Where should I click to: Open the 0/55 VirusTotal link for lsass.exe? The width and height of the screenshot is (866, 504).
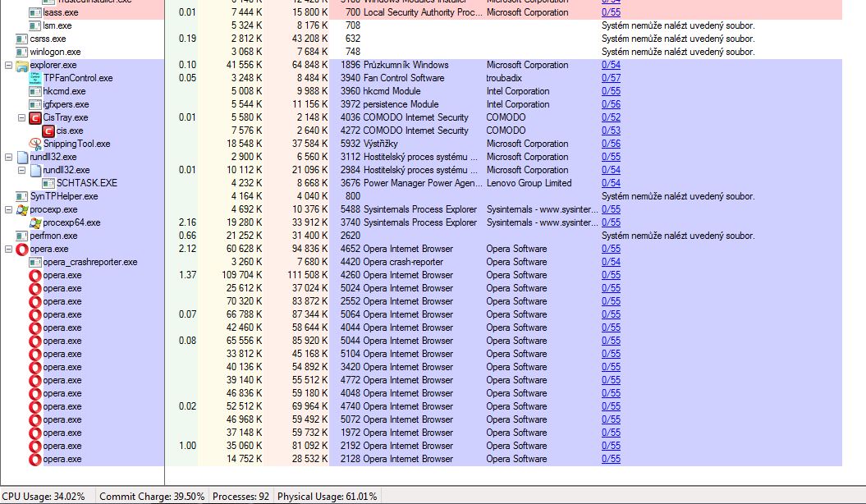[x=611, y=12]
